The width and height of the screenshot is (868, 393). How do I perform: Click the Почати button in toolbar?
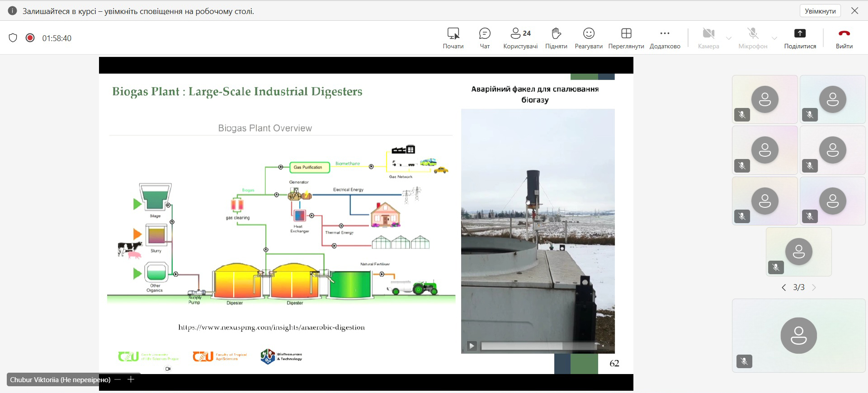[453, 38]
